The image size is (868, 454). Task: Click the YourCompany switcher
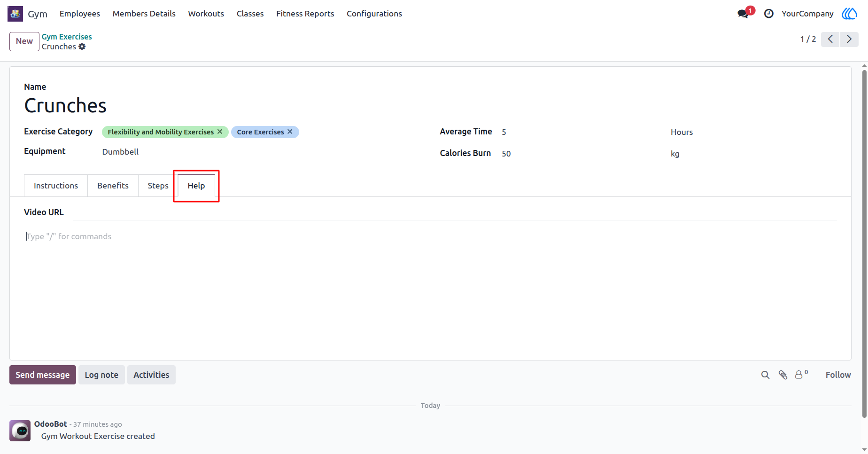pyautogui.click(x=807, y=14)
